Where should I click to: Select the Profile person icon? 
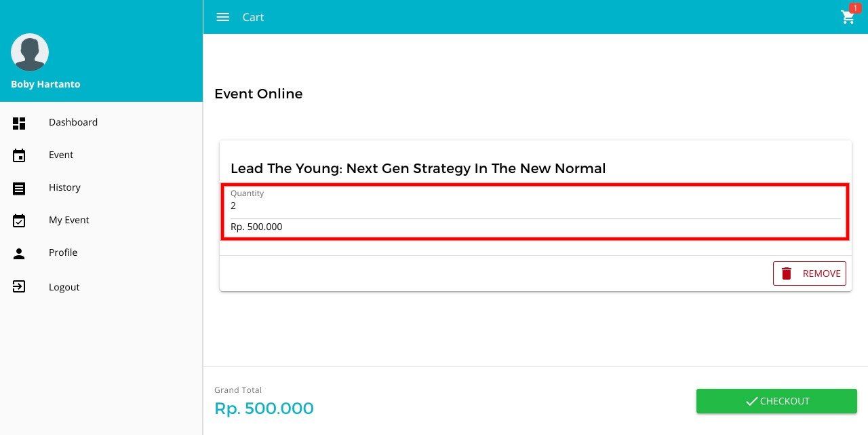[x=19, y=254]
